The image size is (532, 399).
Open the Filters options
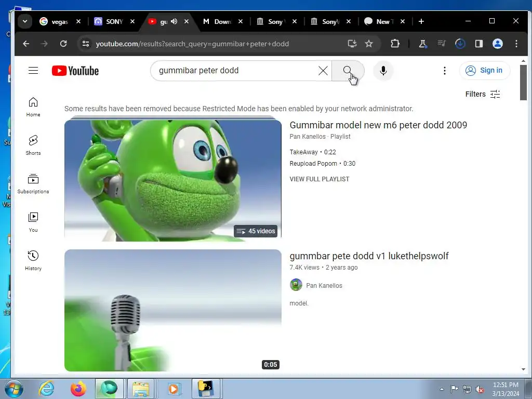(x=483, y=94)
